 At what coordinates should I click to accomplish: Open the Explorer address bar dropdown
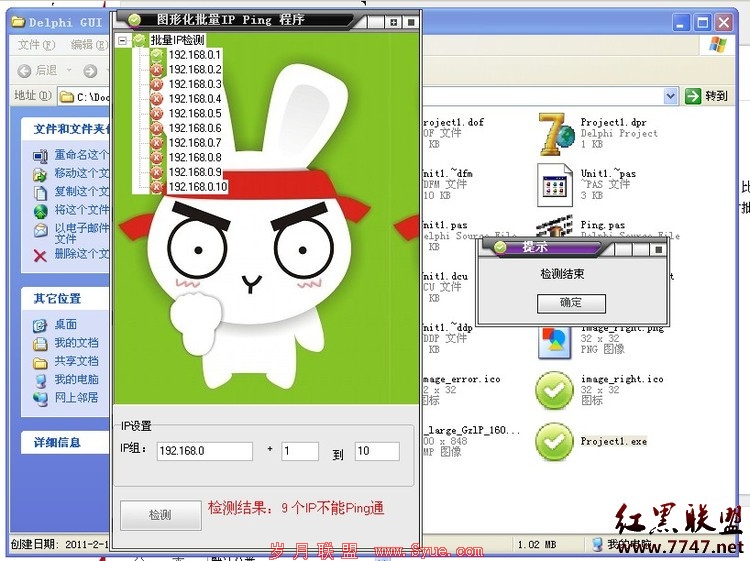tap(671, 97)
